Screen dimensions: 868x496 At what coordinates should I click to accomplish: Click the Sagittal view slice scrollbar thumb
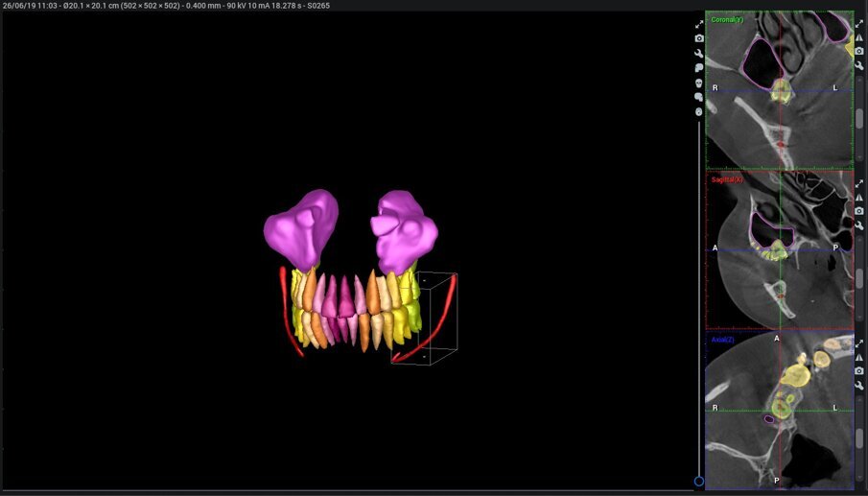coord(859,278)
